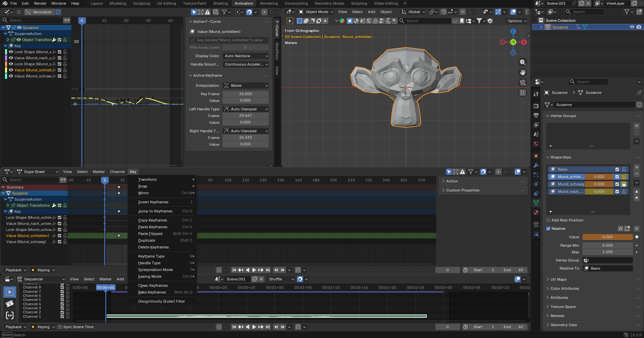Open the Interpolation Bézier dropdown
Screen dimensions: 644x338
(246, 86)
